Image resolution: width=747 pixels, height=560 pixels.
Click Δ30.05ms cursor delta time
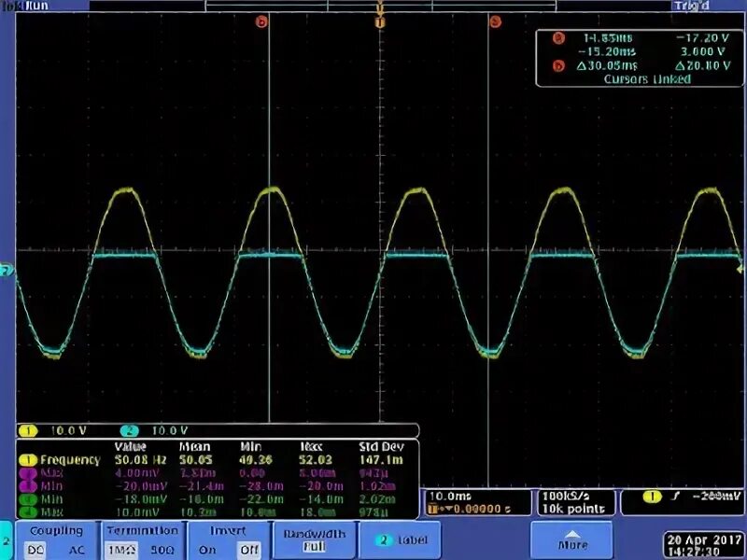(606, 65)
